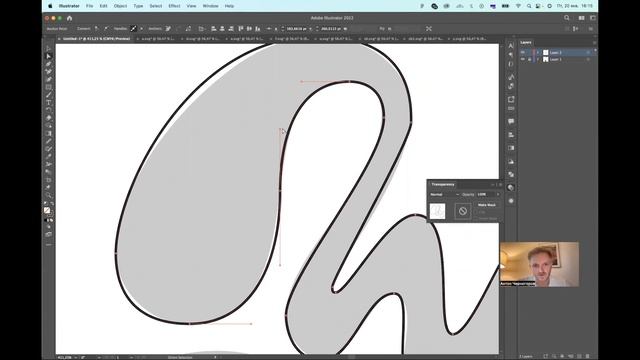Image resolution: width=640 pixels, height=360 pixels.
Task: Toggle Invert Mask checkbox in Transparency panel
Action: [476, 218]
